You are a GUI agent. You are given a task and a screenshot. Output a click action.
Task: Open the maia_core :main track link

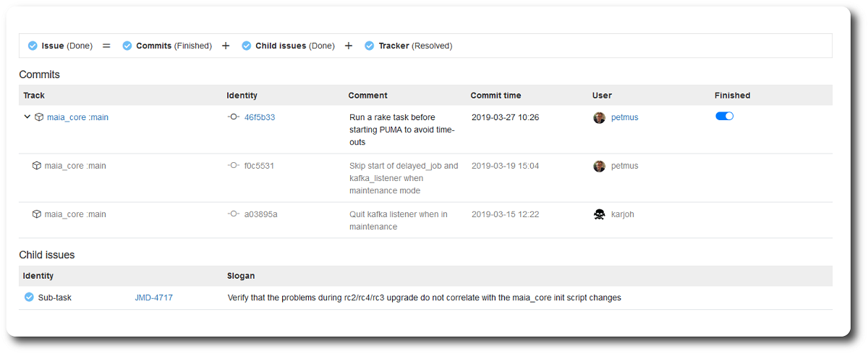coord(77,117)
